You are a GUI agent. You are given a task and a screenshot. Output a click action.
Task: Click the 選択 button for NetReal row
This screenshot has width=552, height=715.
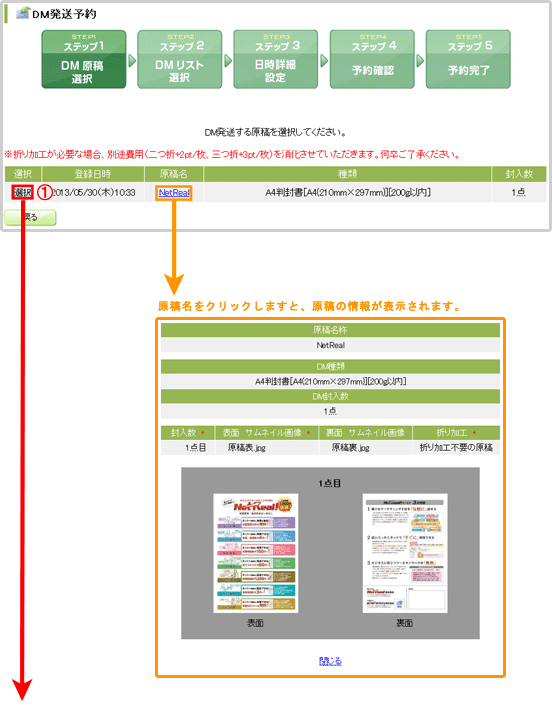coord(22,192)
